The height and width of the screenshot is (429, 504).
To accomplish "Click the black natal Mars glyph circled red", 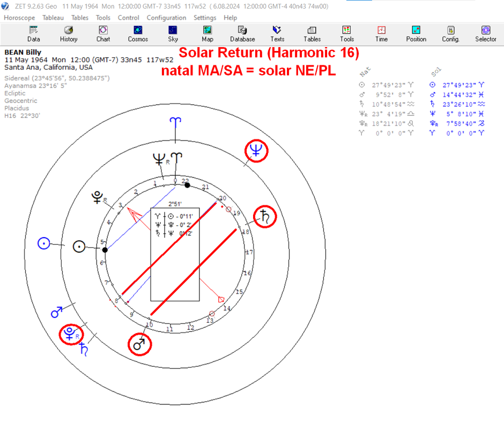I will pyautogui.click(x=139, y=344).
